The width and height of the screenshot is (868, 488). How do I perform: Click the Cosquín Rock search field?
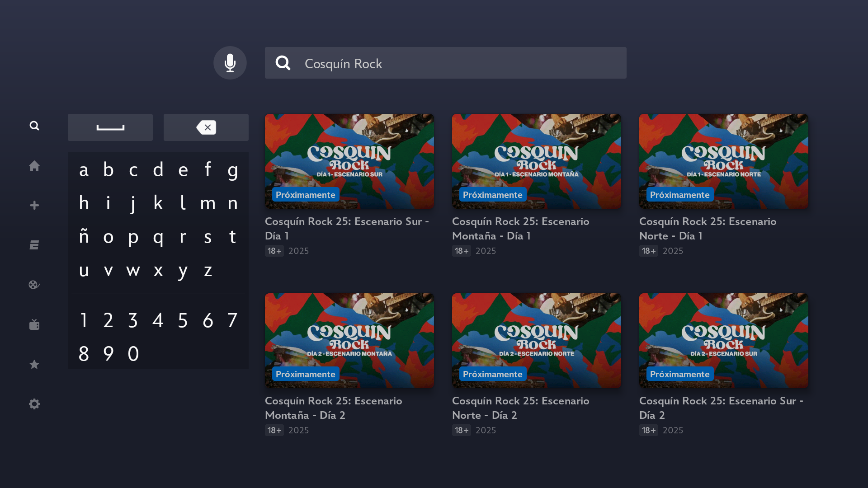445,63
